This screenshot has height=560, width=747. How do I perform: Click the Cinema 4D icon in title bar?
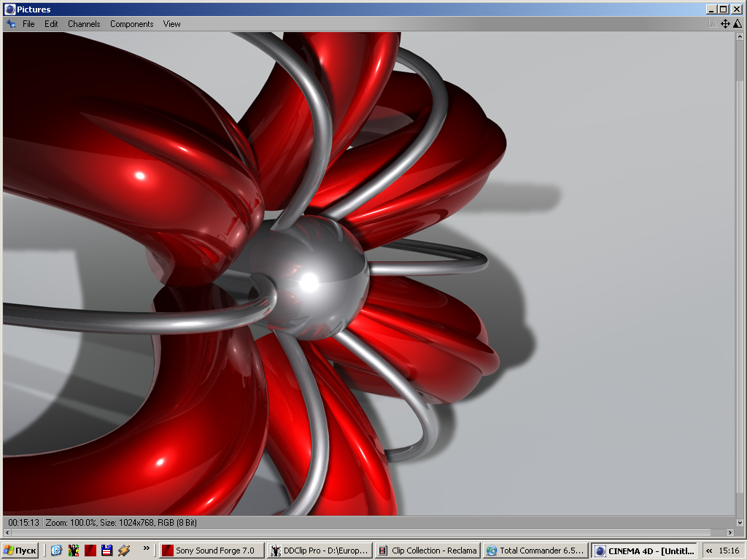(x=9, y=9)
